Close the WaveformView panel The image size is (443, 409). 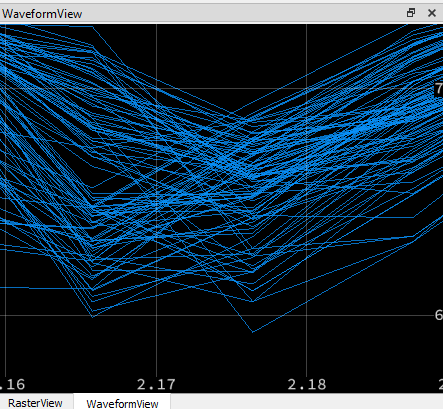tap(432, 13)
